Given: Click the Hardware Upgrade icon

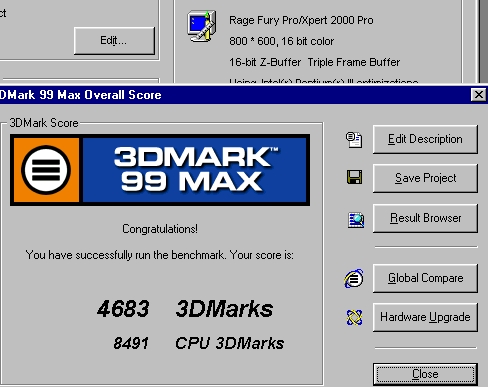Looking at the screenshot, I should [x=354, y=317].
